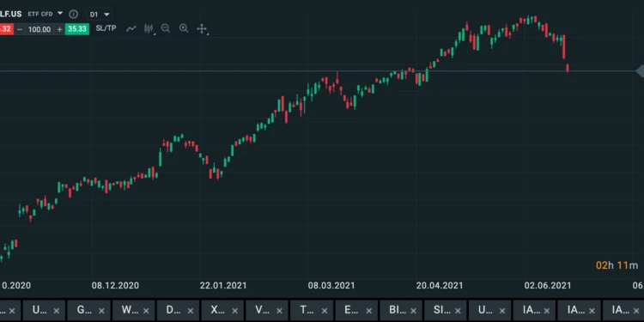
Task: Close the X... chart tab
Action: [x=234, y=311]
